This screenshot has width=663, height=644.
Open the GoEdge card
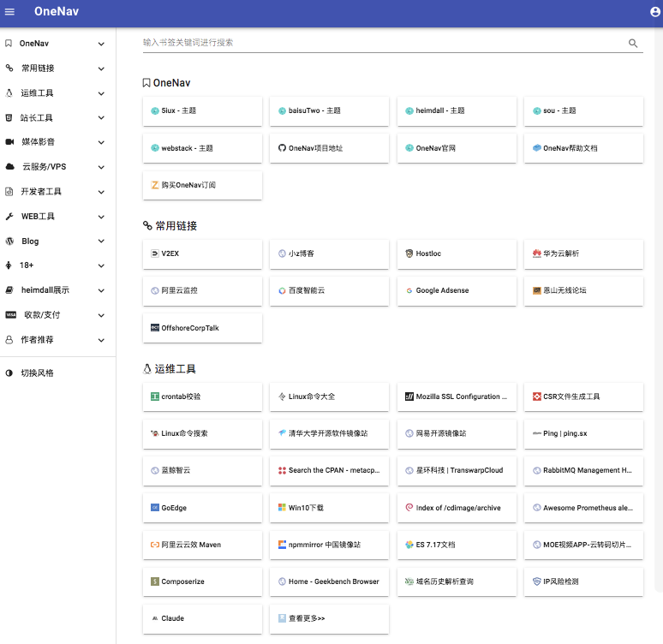(x=202, y=508)
